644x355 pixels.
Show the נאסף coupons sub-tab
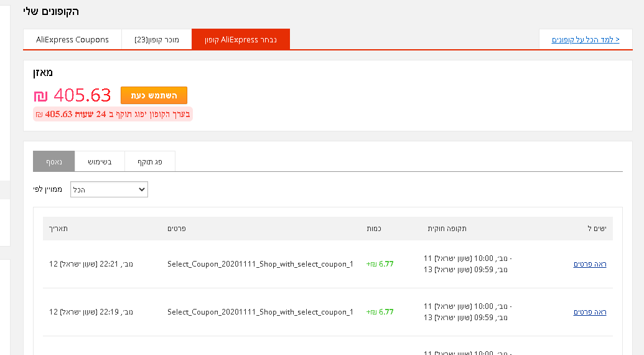[54, 161]
